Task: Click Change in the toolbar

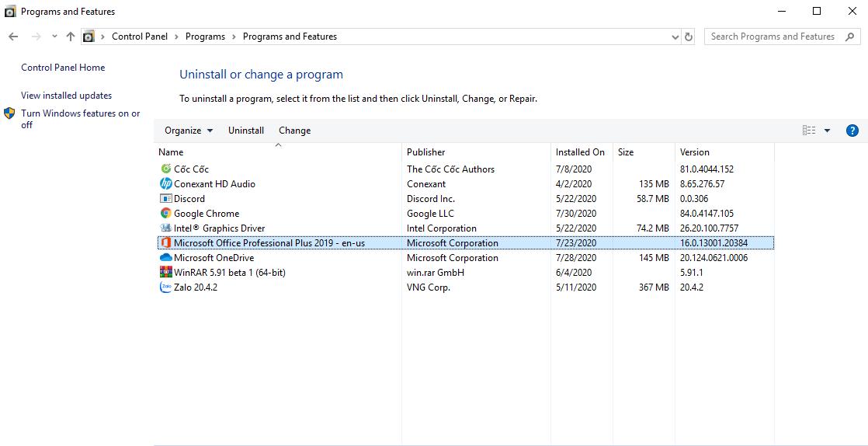Action: tap(294, 131)
